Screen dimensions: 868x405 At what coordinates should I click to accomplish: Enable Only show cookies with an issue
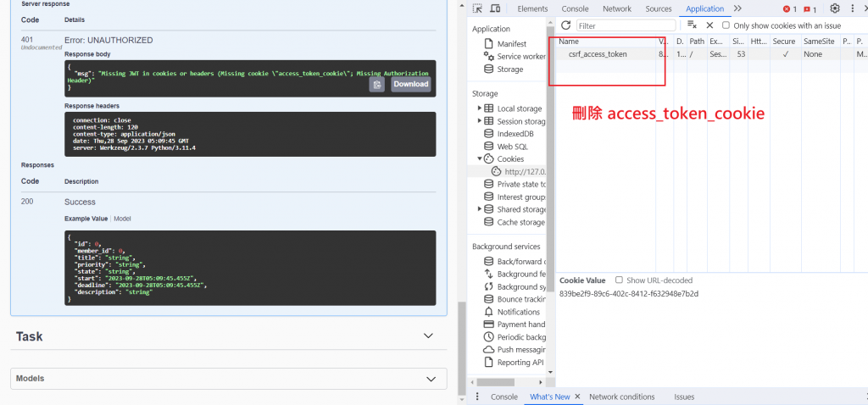[x=726, y=25]
